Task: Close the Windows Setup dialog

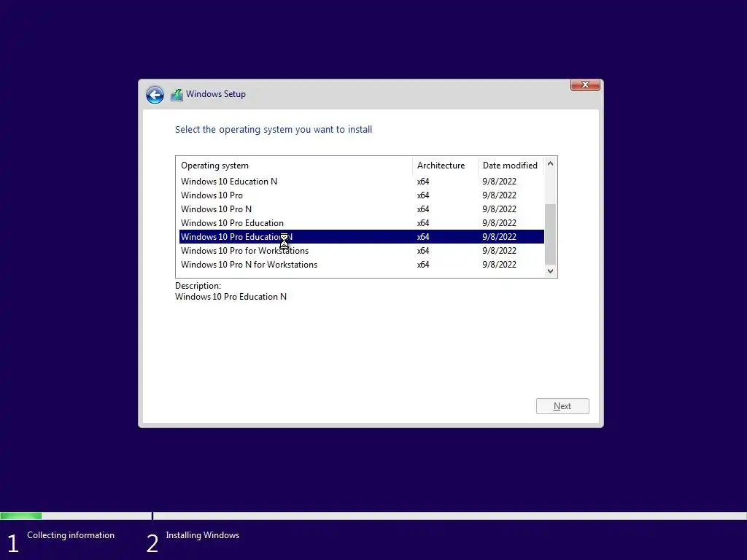Action: [585, 85]
